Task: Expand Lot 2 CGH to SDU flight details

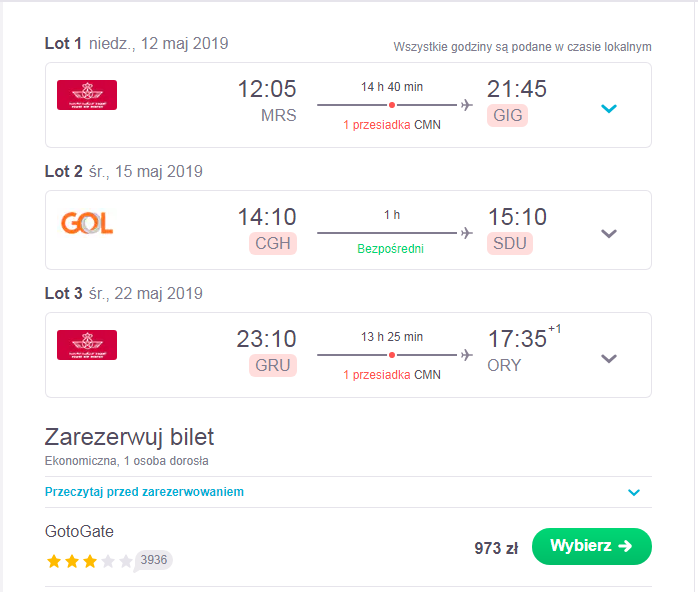Action: pos(609,234)
